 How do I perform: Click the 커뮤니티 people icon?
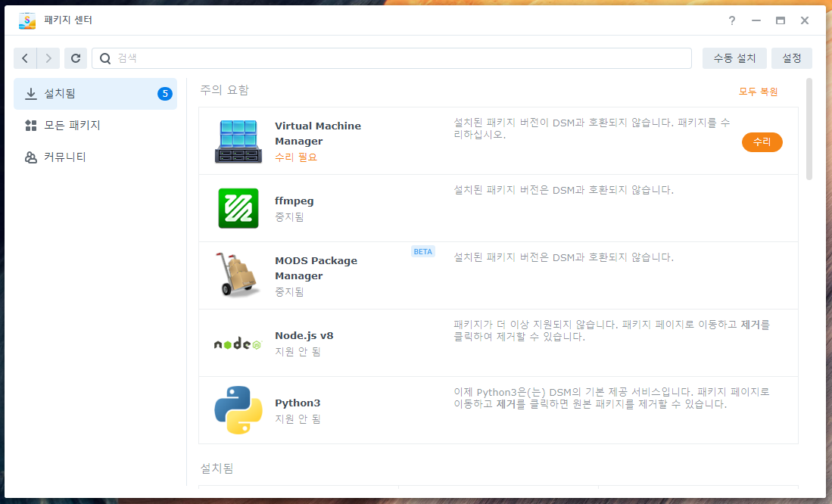tap(31, 157)
